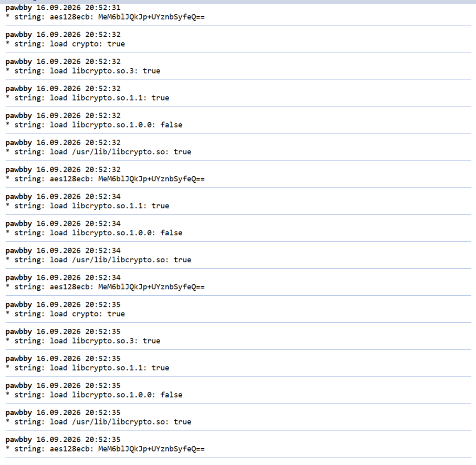476x465 pixels.
Task: Click 'load crypto: true' line logged at 20:52:32
Action: click(x=65, y=44)
